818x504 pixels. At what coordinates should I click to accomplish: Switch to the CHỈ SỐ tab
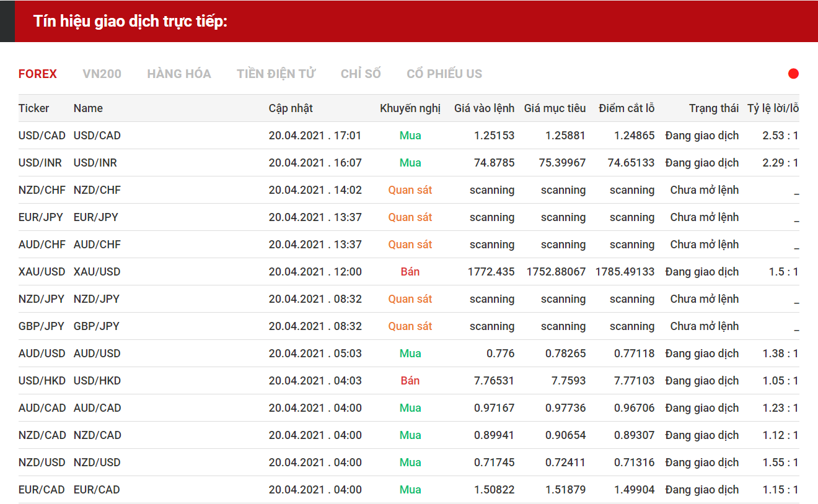tap(361, 74)
